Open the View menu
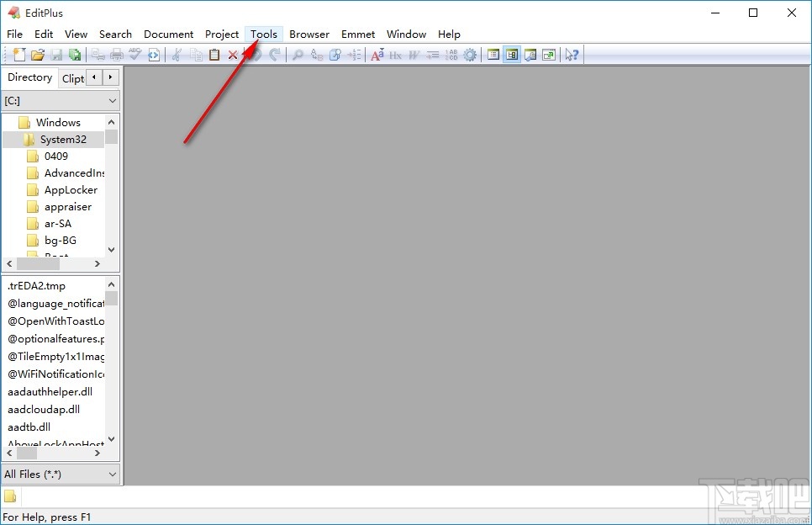The image size is (812, 525). point(76,34)
